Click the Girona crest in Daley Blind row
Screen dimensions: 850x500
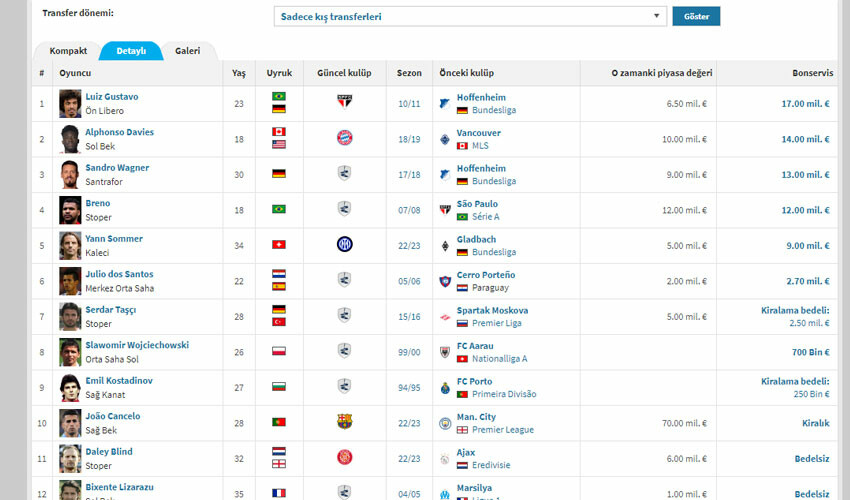pyautogui.click(x=344, y=457)
